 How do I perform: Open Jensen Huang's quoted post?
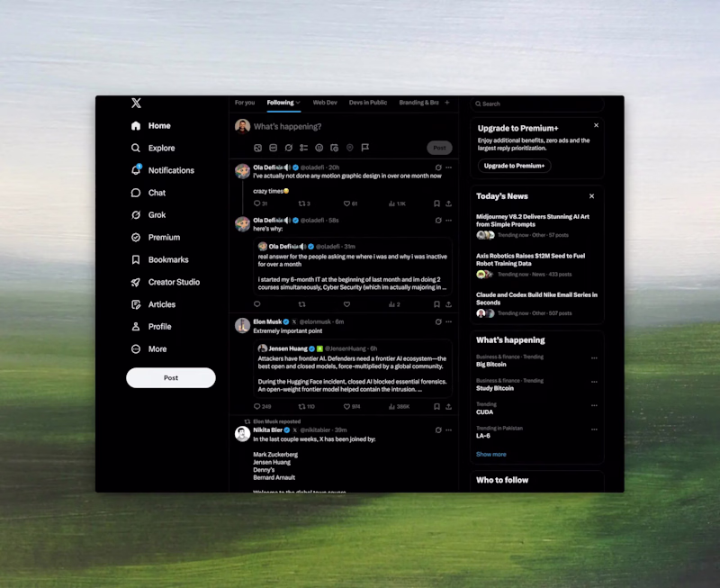click(x=353, y=369)
